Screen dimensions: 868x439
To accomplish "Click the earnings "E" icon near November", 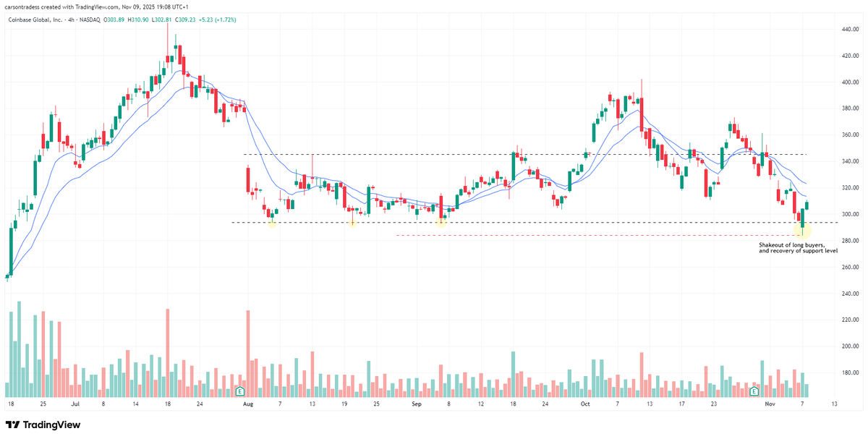I will (754, 389).
